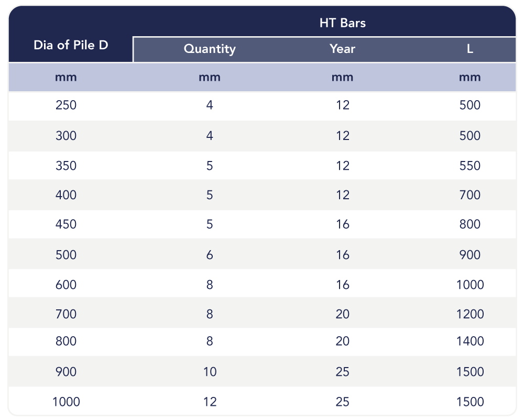Select the 1000 pile diameter cell
Image resolution: width=524 pixels, height=420 pixels.
66,402
